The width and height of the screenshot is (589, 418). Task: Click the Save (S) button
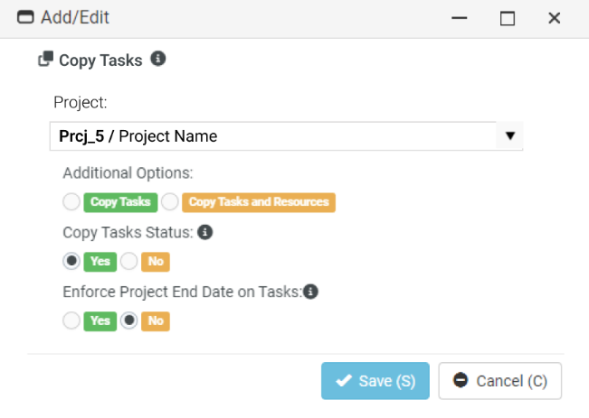[x=375, y=381]
